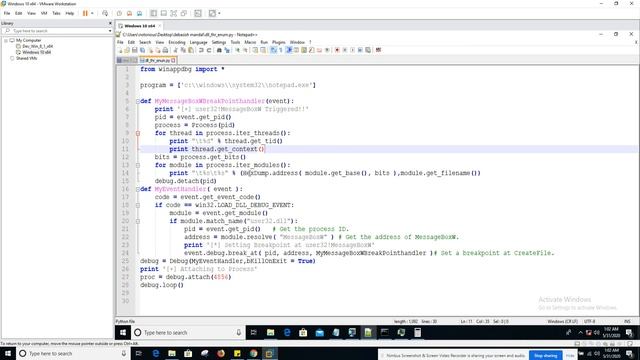
Task: Click the Notepad++ Print toolbar icon
Action: point(166,50)
